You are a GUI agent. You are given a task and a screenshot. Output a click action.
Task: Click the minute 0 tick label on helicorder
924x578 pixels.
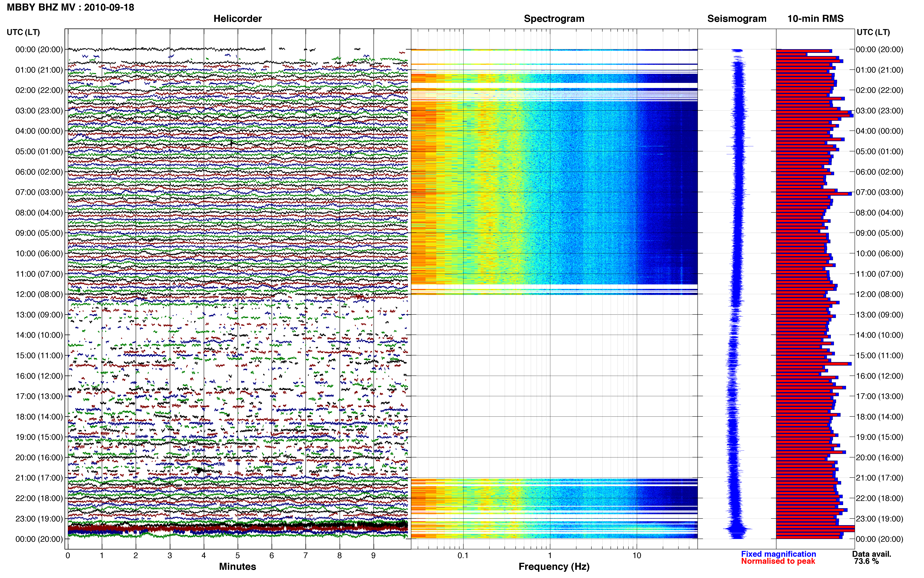(68, 555)
